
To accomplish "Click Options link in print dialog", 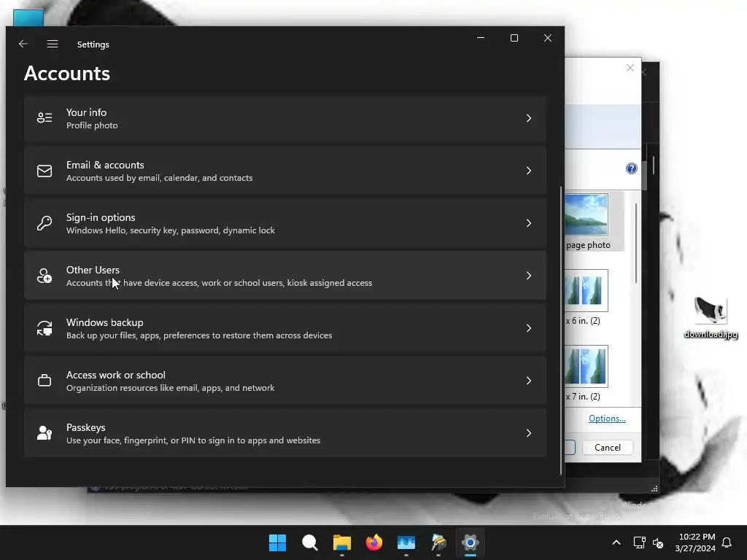I will [x=607, y=418].
